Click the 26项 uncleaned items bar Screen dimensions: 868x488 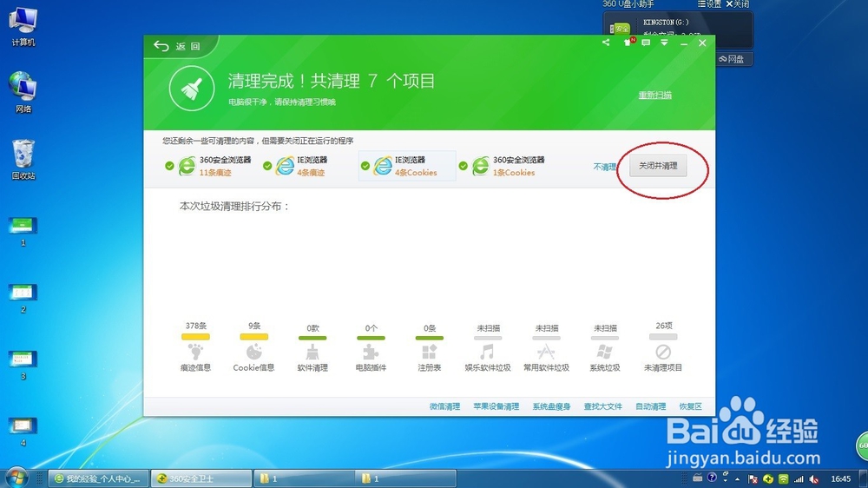(663, 337)
